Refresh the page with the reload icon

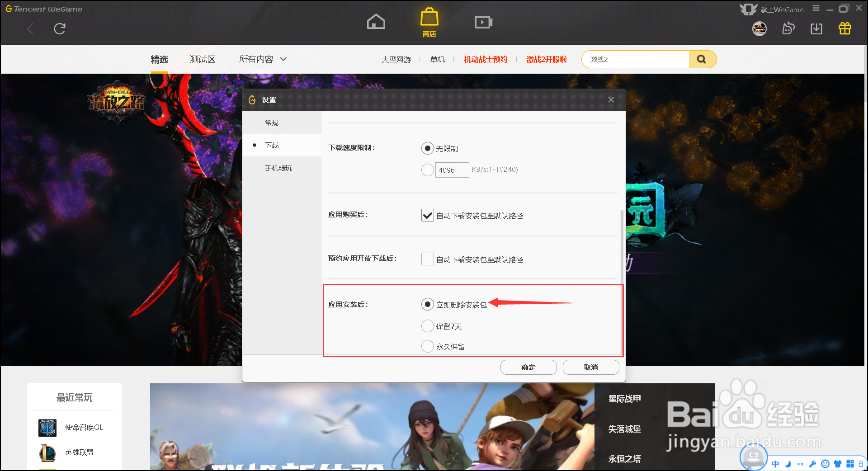point(60,29)
